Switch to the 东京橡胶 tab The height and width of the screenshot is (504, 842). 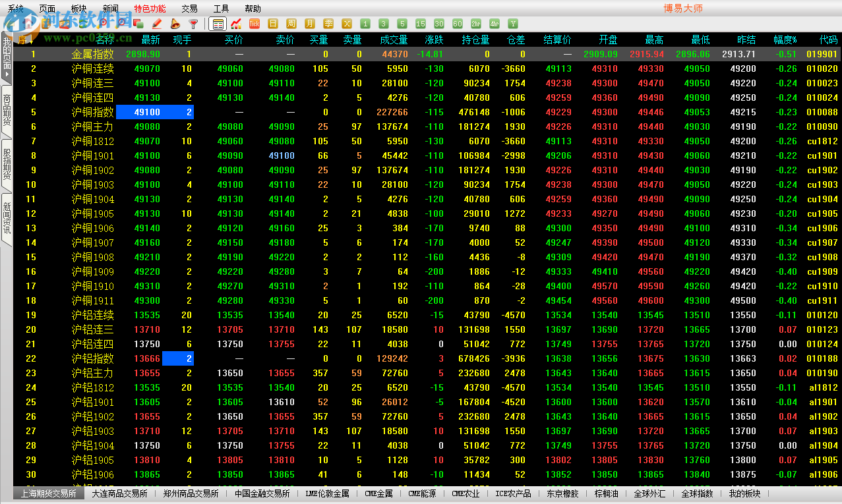(562, 493)
